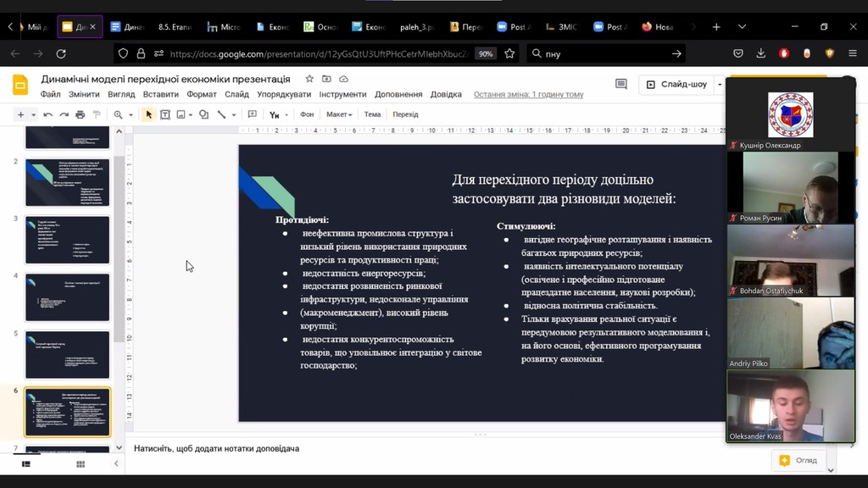Expand the Слайд-шоу options arrow
The width and height of the screenshot is (868, 488).
[x=719, y=85]
